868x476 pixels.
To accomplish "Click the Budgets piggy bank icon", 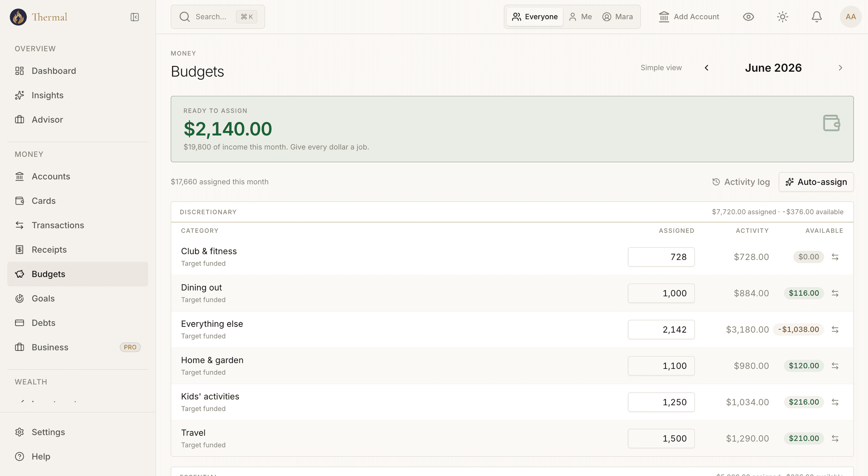I will click(x=20, y=274).
